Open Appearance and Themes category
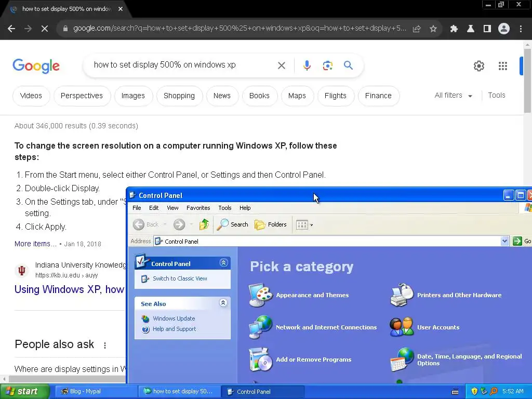Image resolution: width=532 pixels, height=399 pixels. click(x=299, y=295)
